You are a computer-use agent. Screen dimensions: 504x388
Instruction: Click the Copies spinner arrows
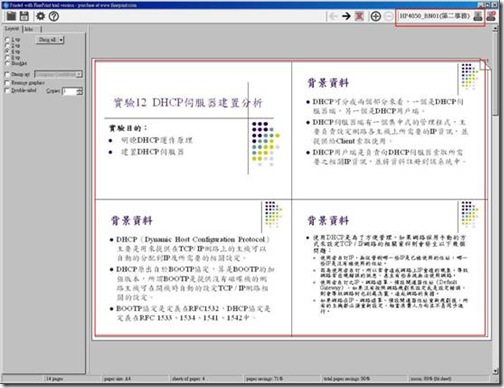coord(80,91)
